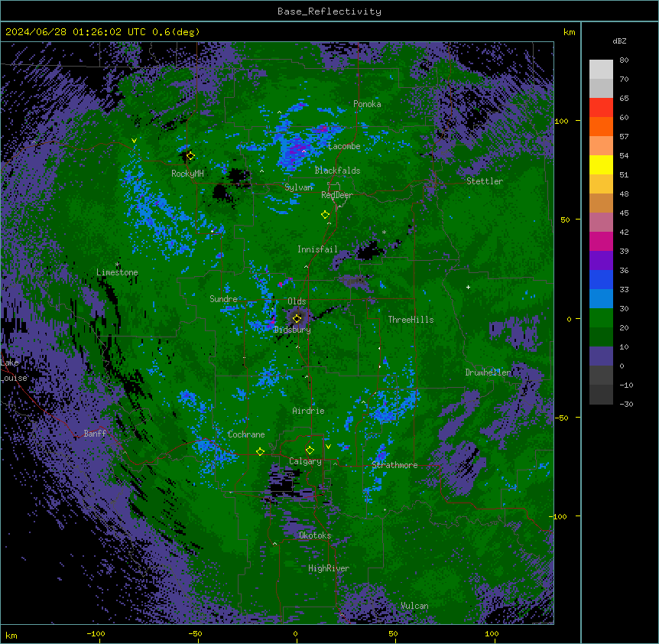The width and height of the screenshot is (659, 644).
Task: Pick the slate purple 0-10 dBZ legend swatch
Action: pyautogui.click(x=601, y=356)
